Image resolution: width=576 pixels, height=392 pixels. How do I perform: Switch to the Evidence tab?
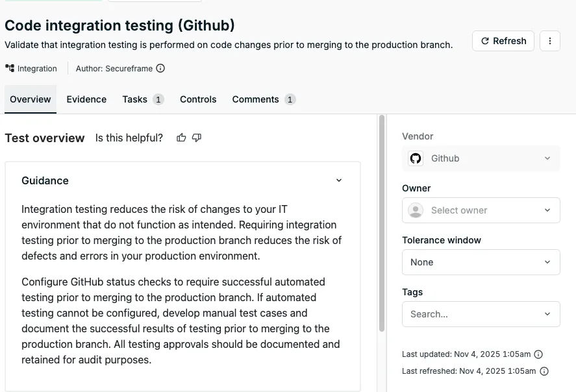coord(86,99)
